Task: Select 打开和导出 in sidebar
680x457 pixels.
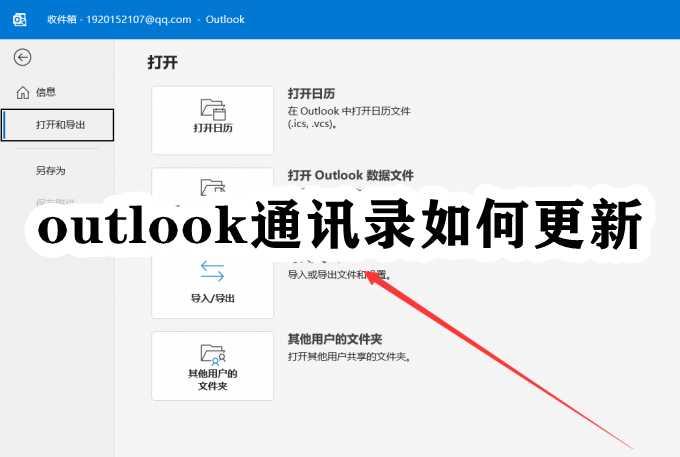Action: point(58,125)
